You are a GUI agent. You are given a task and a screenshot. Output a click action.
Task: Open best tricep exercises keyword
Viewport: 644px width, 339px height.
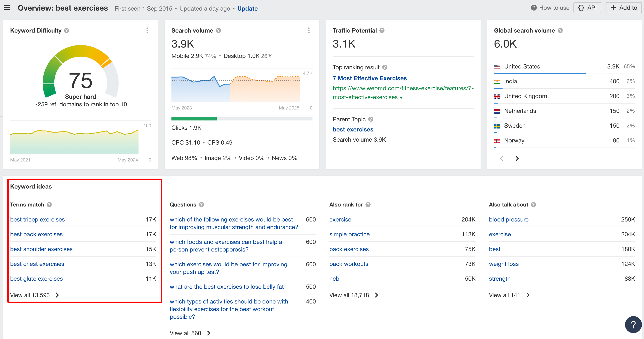pyautogui.click(x=37, y=220)
